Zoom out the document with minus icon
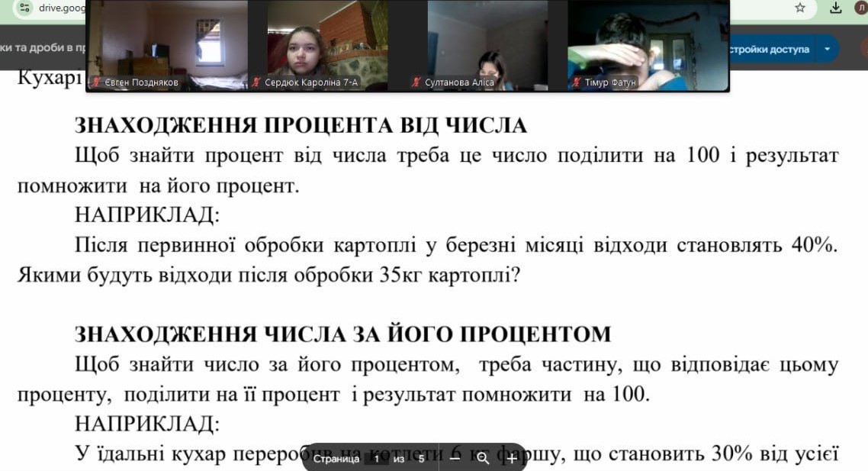Viewport: 868px width, 471px height. coord(455,459)
